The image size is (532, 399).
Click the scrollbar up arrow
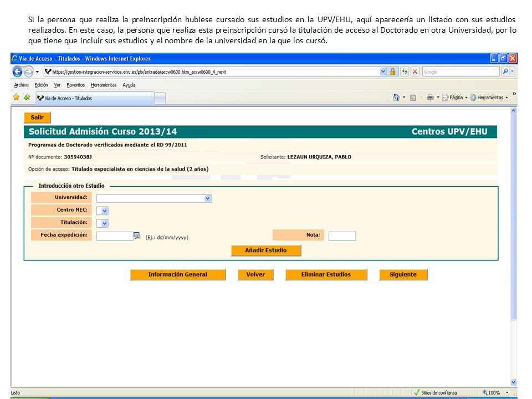tap(513, 111)
